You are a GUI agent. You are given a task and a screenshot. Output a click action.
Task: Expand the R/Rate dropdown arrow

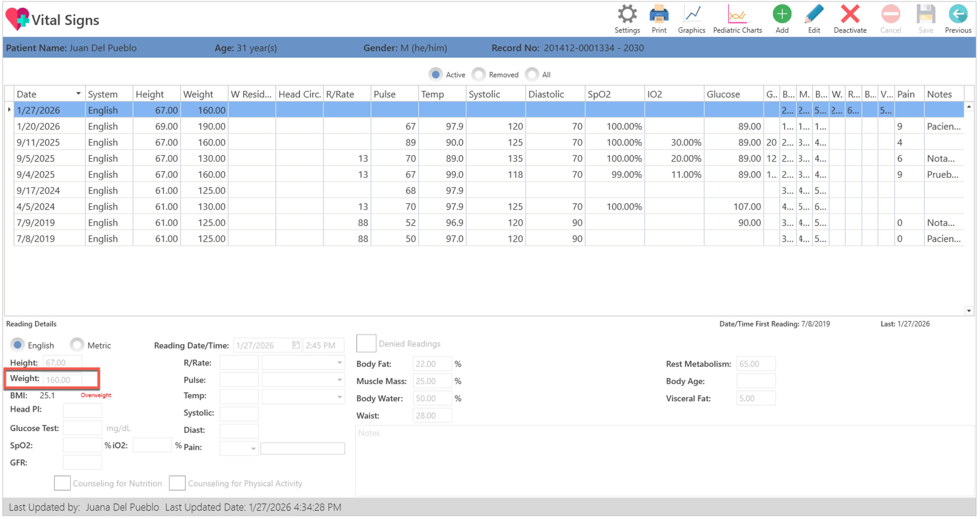[339, 363]
